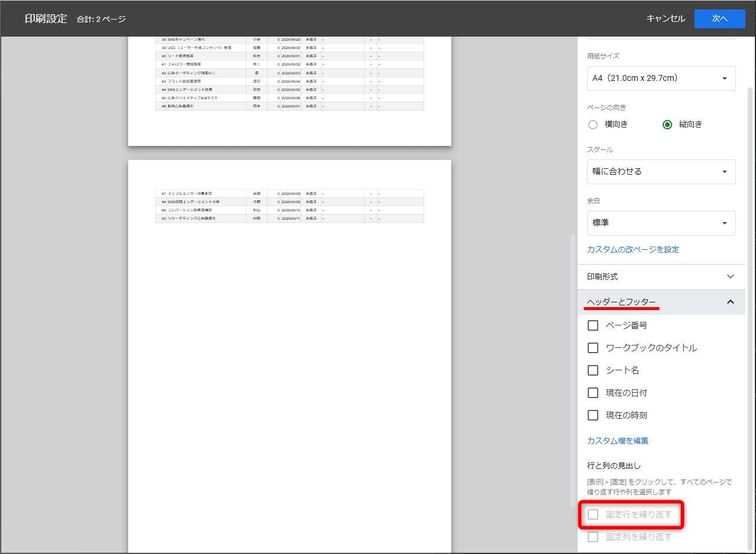This screenshot has width=756, height=554.
Task: Click the 固定列を繰り返す checkbox
Action: [x=593, y=537]
